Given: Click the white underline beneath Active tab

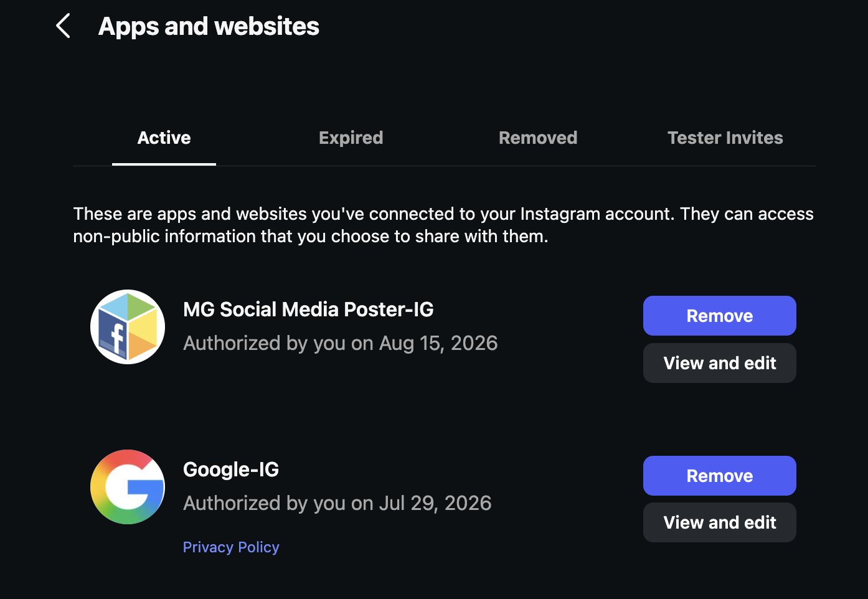Looking at the screenshot, I should [x=164, y=164].
